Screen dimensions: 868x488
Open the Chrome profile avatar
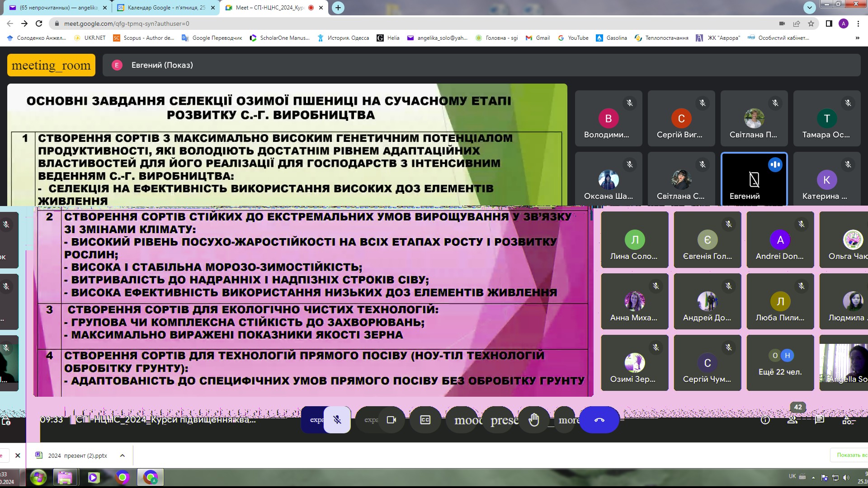point(844,23)
